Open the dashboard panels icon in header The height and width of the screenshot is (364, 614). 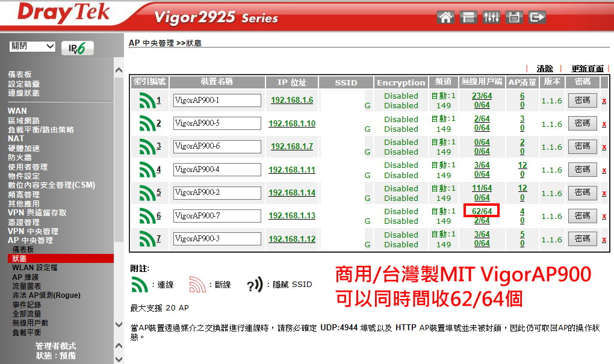pos(468,17)
